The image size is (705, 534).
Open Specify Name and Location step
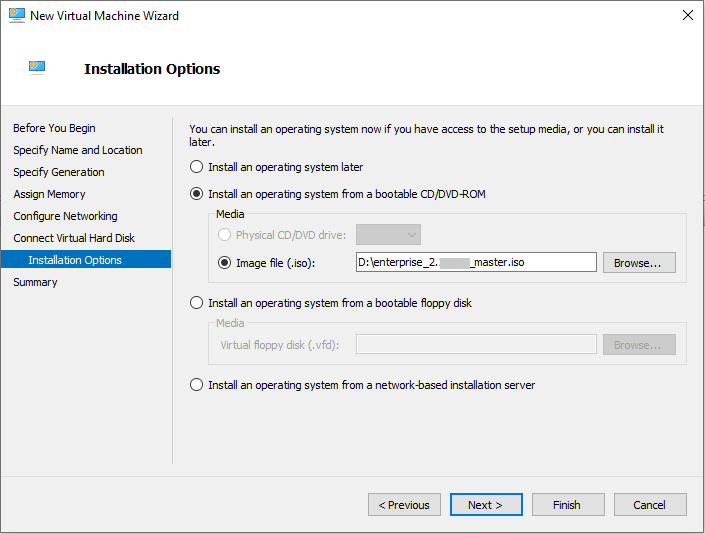[x=77, y=150]
